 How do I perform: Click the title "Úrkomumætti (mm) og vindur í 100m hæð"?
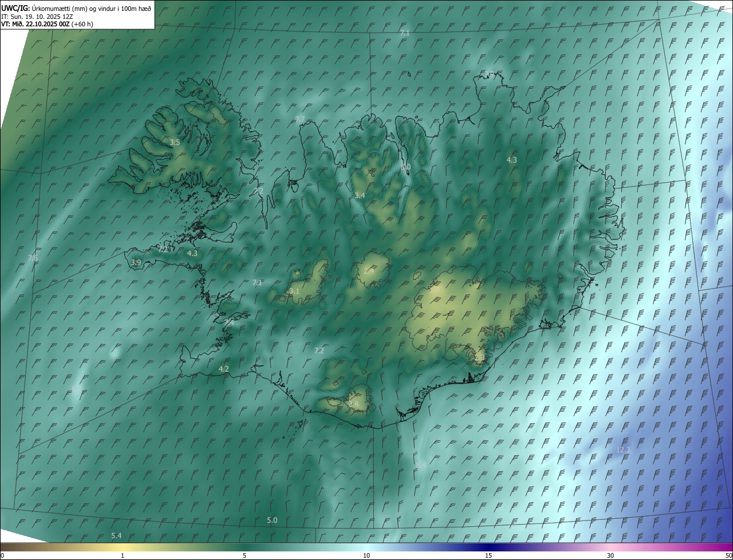pos(92,7)
